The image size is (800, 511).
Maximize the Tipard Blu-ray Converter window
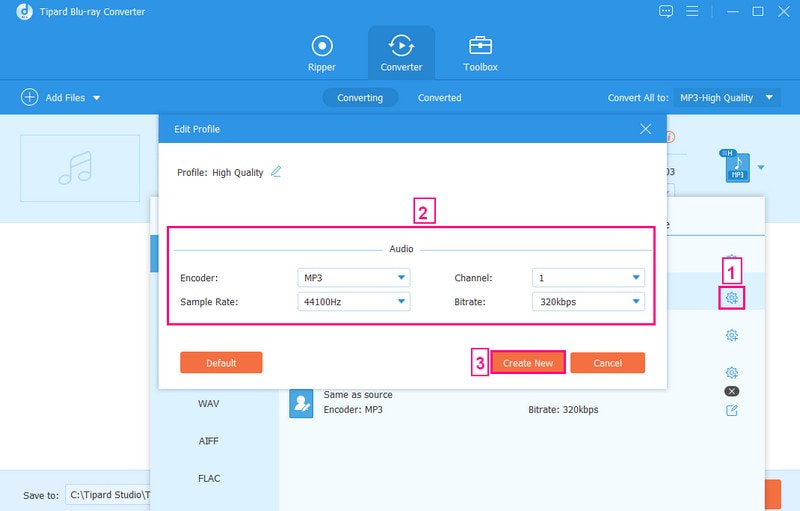(x=758, y=11)
